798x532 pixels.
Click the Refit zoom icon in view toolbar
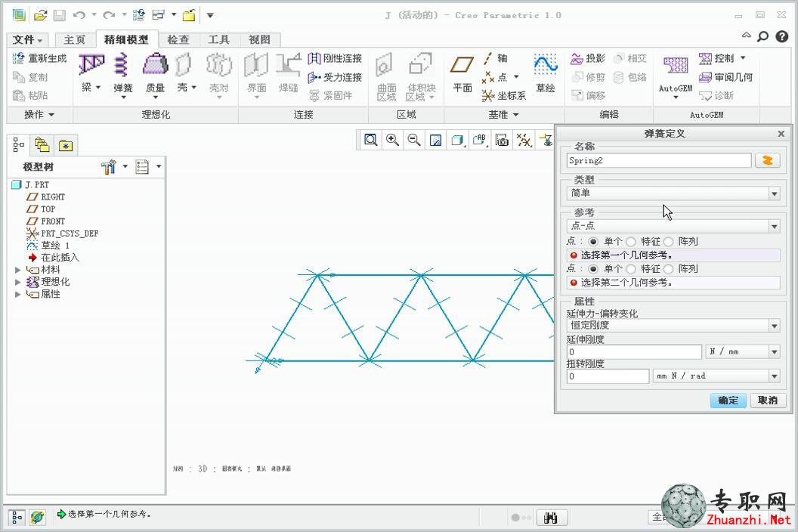tap(371, 140)
